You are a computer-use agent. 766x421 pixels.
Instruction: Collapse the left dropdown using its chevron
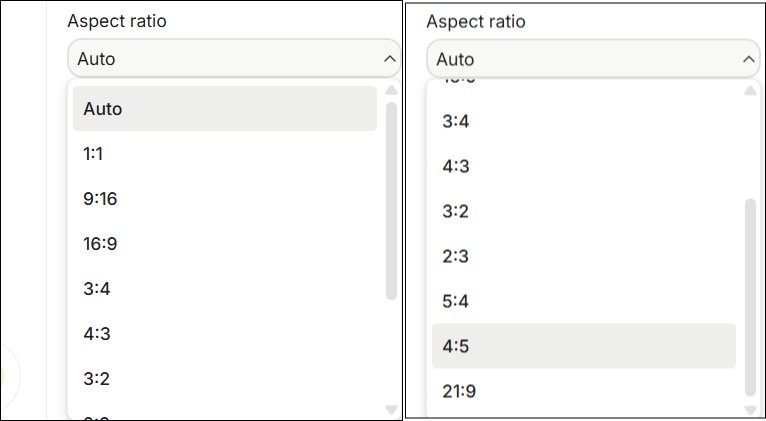tap(389, 59)
